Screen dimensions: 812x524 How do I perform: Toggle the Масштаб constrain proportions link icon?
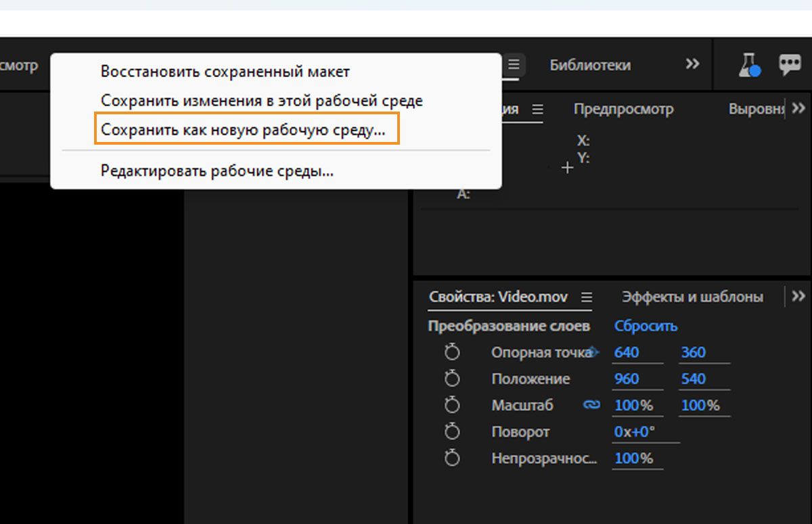tap(591, 405)
